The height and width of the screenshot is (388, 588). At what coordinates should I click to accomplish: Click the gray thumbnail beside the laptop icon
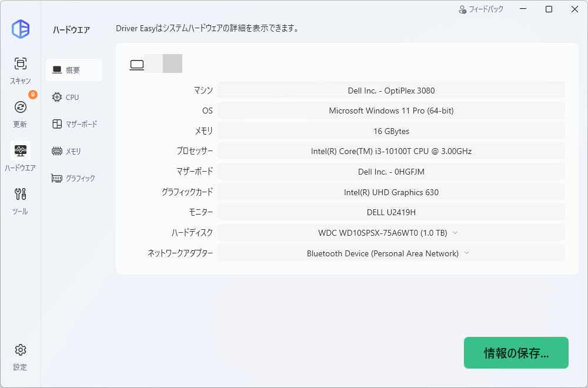[172, 63]
